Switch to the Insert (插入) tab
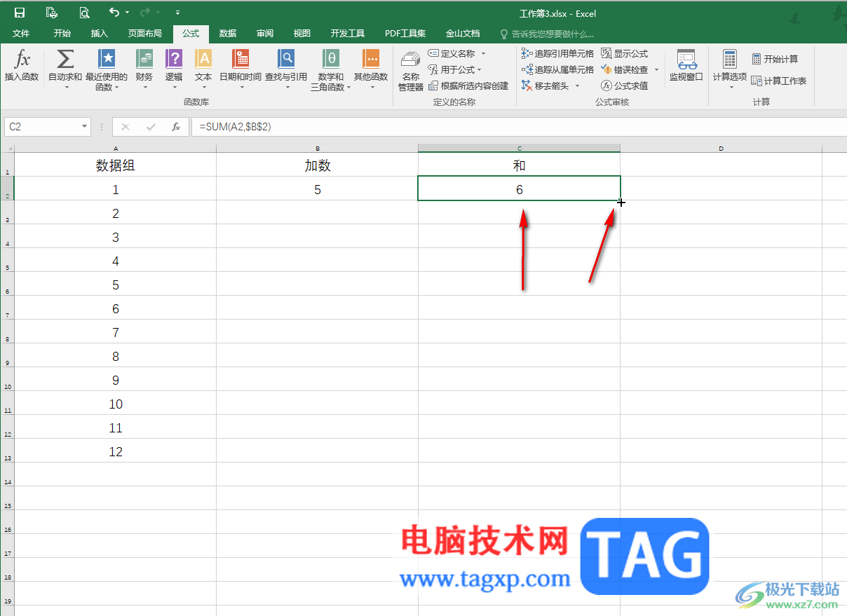Screen dimensions: 847x616 click(100, 33)
